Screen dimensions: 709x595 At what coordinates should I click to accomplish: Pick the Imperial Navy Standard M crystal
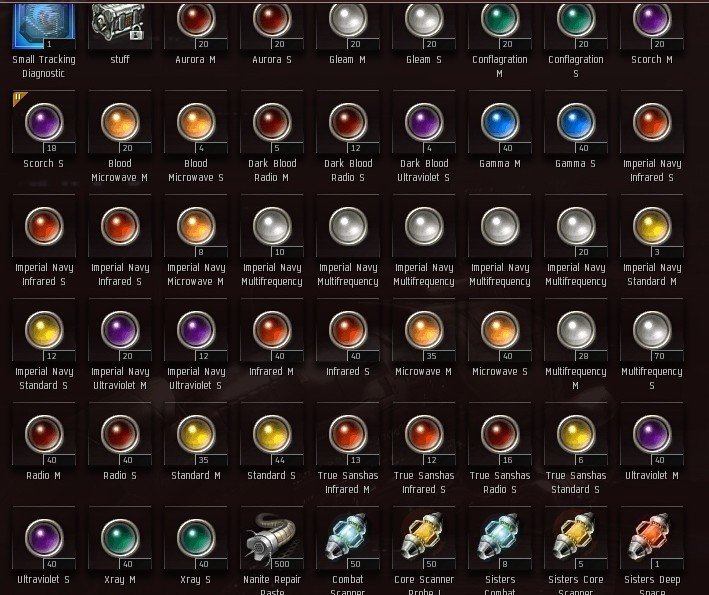click(x=652, y=226)
